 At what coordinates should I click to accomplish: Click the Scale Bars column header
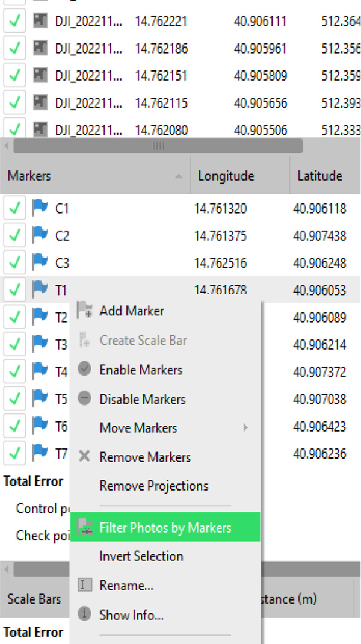click(34, 599)
